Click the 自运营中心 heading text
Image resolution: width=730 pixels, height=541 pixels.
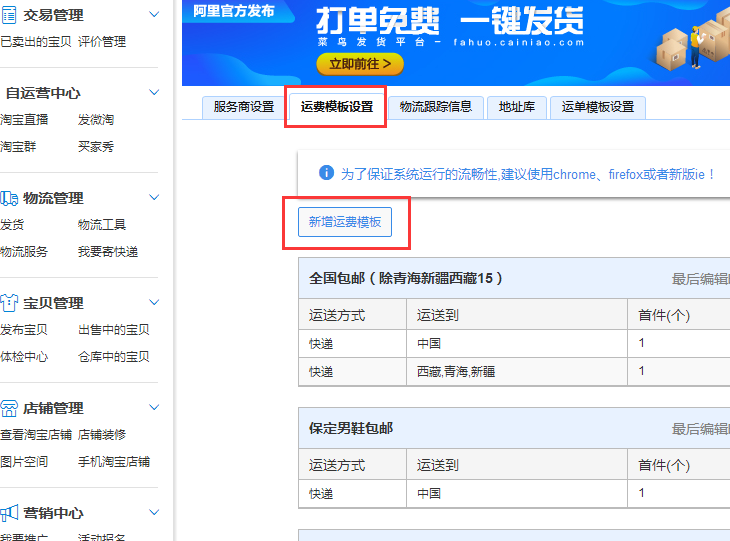43,93
